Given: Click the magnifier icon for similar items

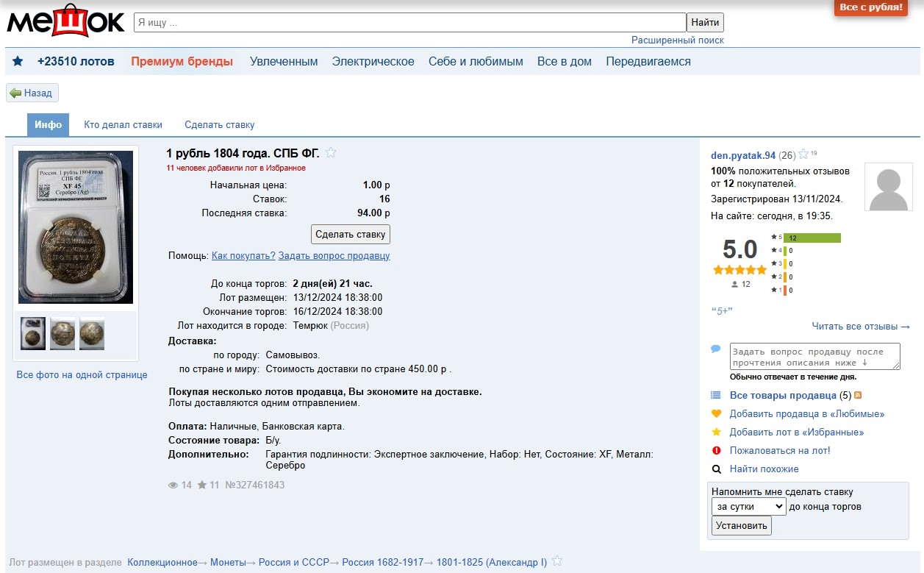Looking at the screenshot, I should (x=716, y=469).
